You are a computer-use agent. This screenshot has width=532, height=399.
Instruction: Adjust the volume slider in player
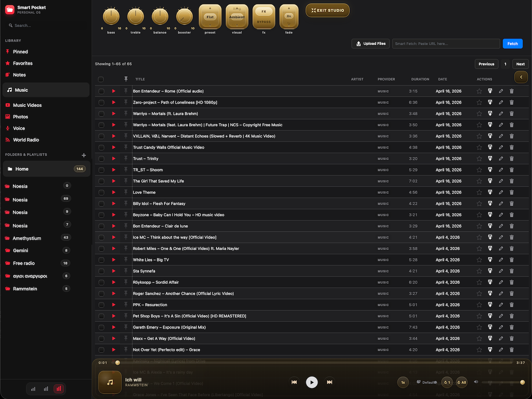point(503,382)
